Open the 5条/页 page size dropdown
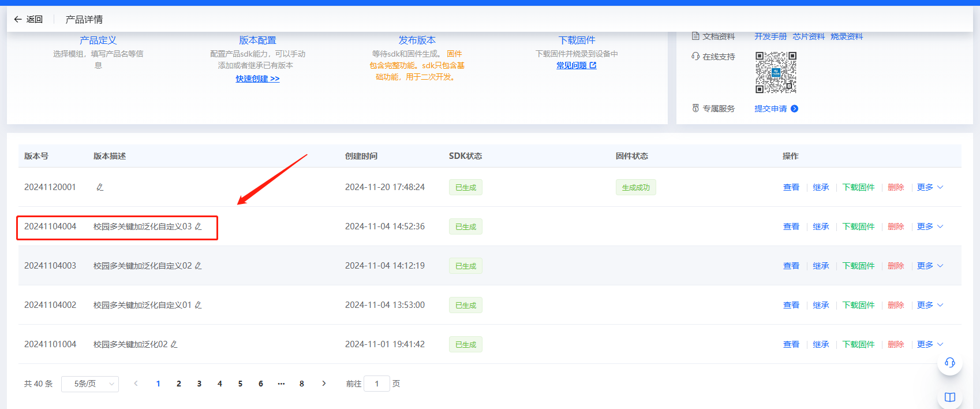Image resolution: width=980 pixels, height=409 pixels. pos(89,384)
